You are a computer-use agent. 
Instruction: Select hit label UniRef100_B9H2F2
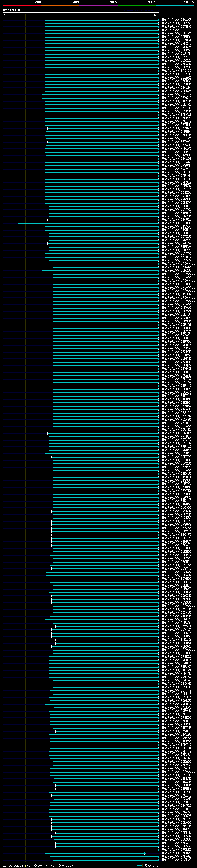click(177, 43)
